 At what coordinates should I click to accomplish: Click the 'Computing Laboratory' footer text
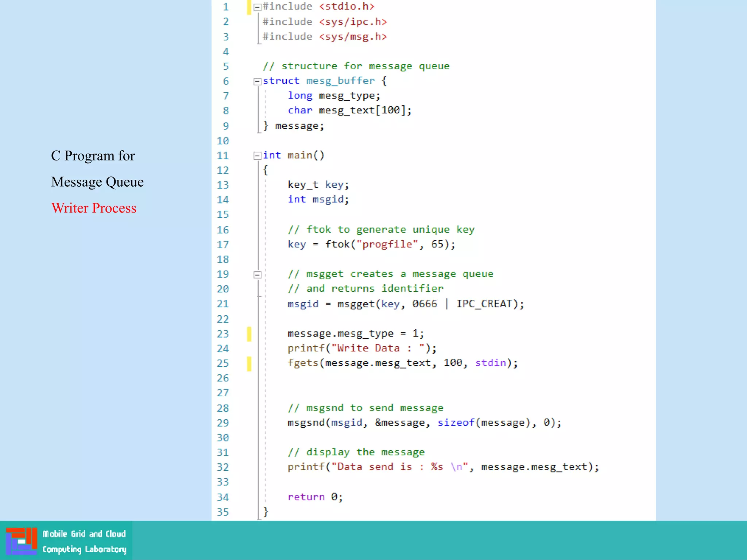click(x=84, y=549)
